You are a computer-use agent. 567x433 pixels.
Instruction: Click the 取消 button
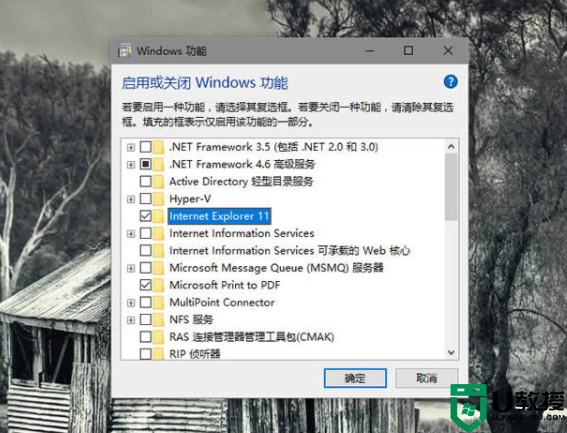(x=427, y=378)
